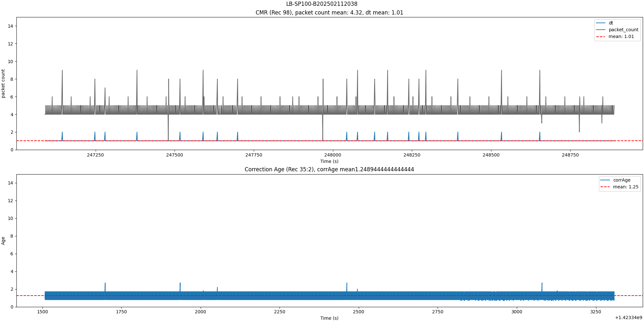Click the 8748750 tick's neighbor: the 248750 x-axis tick label
The image size is (644, 322).
click(x=570, y=155)
